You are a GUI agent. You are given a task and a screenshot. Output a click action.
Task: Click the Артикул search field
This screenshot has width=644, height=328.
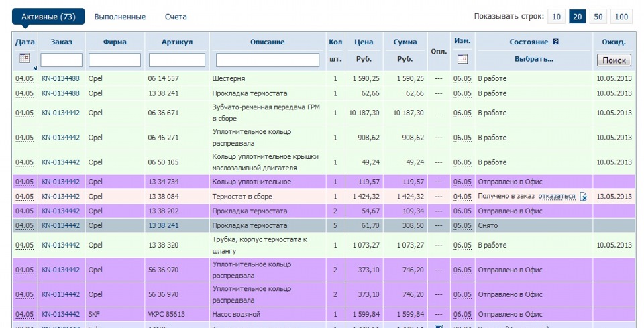point(176,60)
